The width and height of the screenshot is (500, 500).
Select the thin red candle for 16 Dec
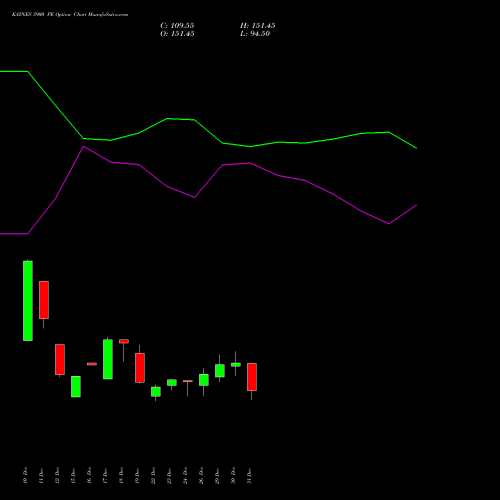coord(92,364)
